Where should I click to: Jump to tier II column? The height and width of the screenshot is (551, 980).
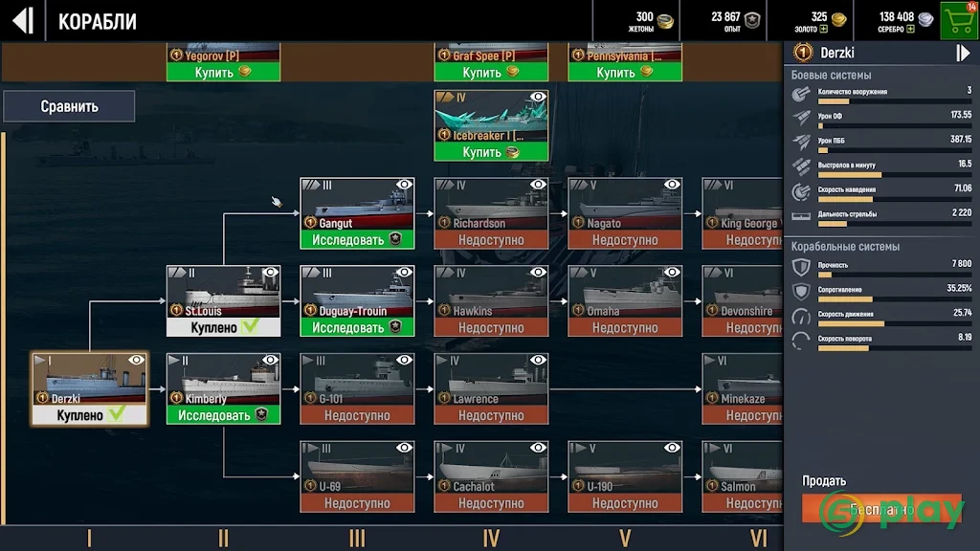(223, 538)
